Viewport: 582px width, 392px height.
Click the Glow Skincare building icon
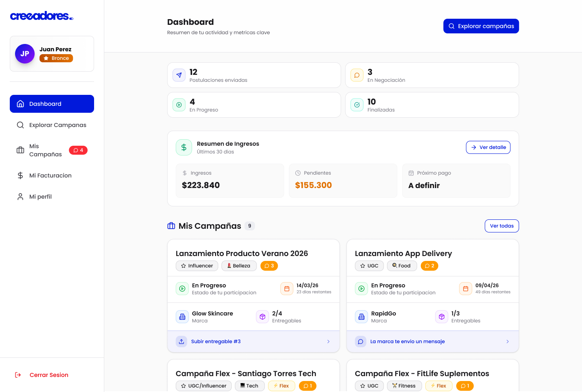pyautogui.click(x=182, y=317)
